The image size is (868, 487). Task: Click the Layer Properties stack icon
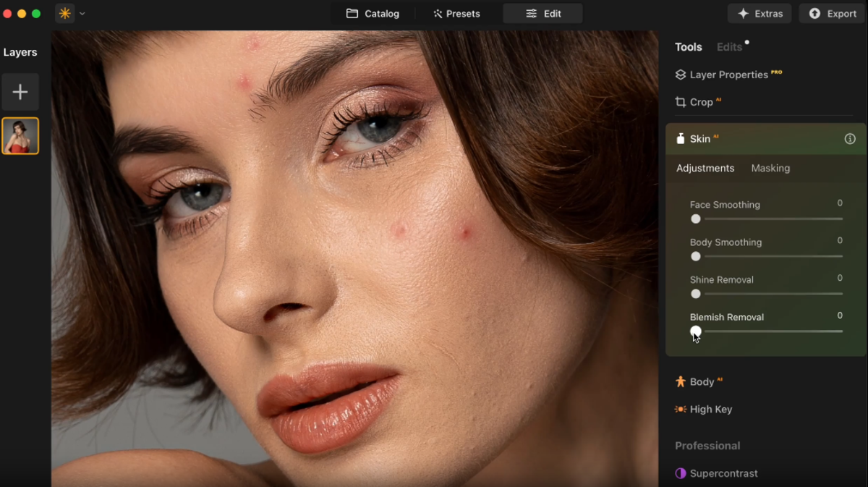coord(681,75)
